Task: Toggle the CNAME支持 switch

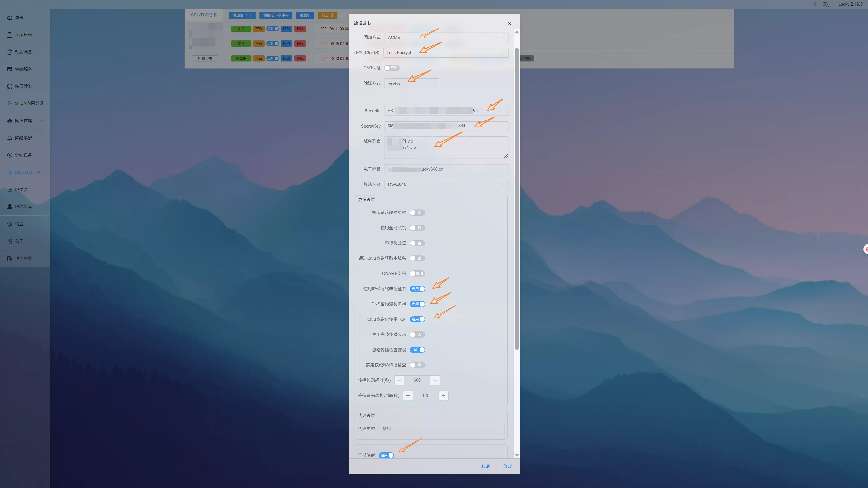Action: coord(417,273)
